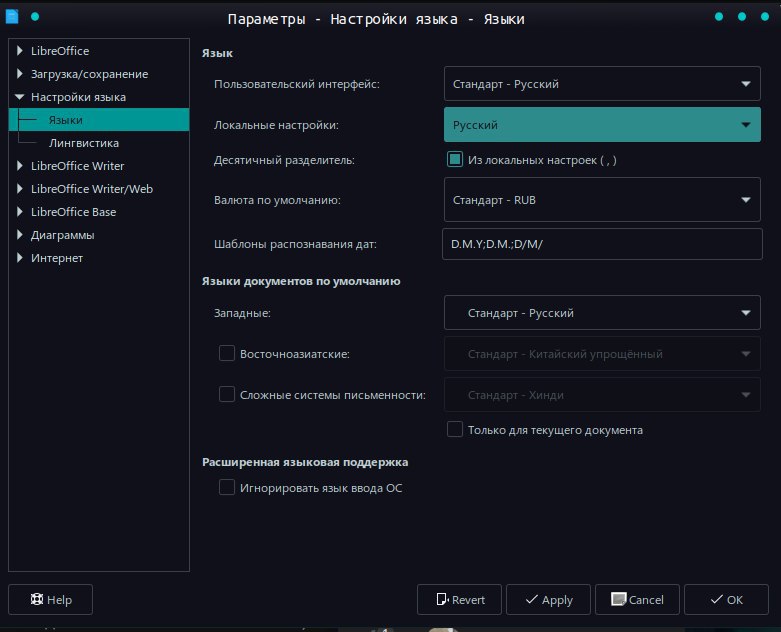Select Загрузка/сохранение label in tree
The width and height of the screenshot is (781, 632).
pyautogui.click(x=89, y=74)
